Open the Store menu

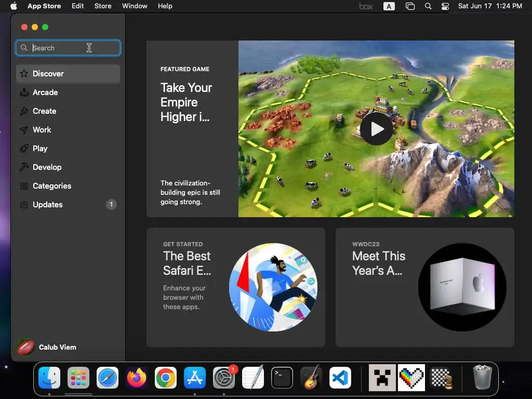(103, 6)
